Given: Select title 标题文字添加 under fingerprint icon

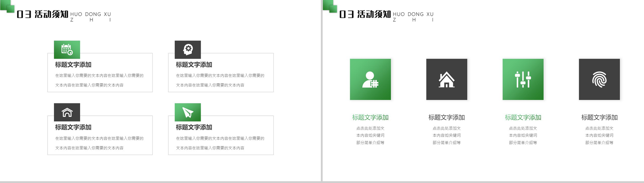Looking at the screenshot, I should [x=599, y=117].
